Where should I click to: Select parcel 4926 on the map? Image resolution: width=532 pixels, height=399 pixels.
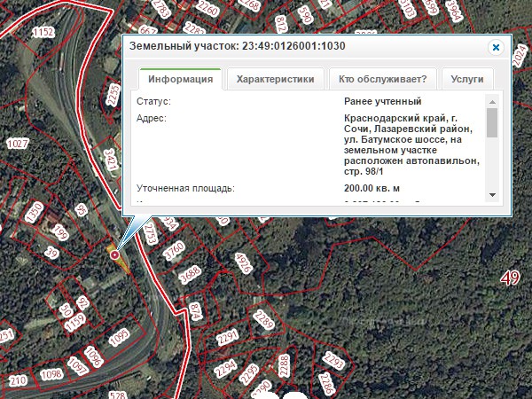pos(244,265)
